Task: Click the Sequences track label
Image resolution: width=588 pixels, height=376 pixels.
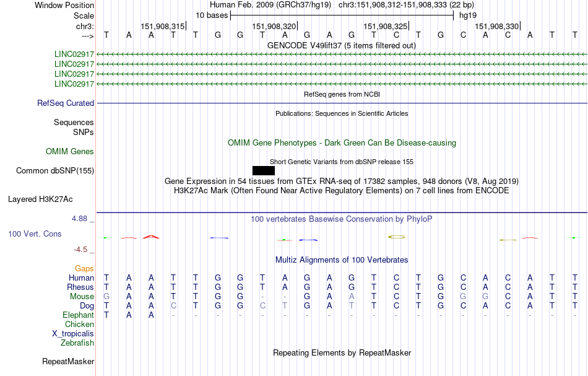Action: point(74,122)
